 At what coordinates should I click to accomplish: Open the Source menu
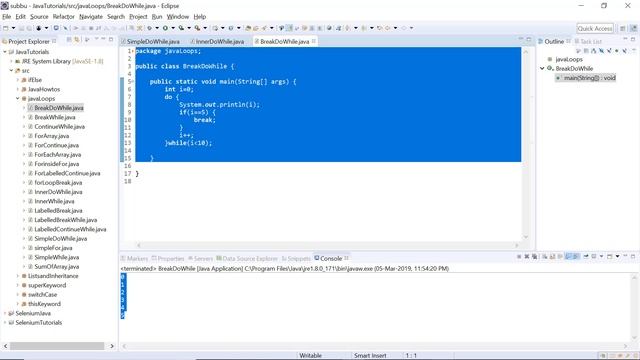pyautogui.click(x=39, y=17)
